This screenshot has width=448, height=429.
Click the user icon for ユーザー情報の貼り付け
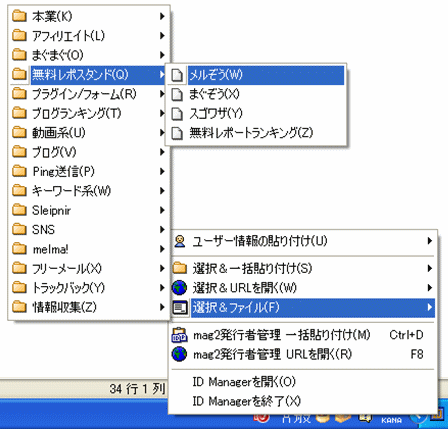click(x=180, y=241)
